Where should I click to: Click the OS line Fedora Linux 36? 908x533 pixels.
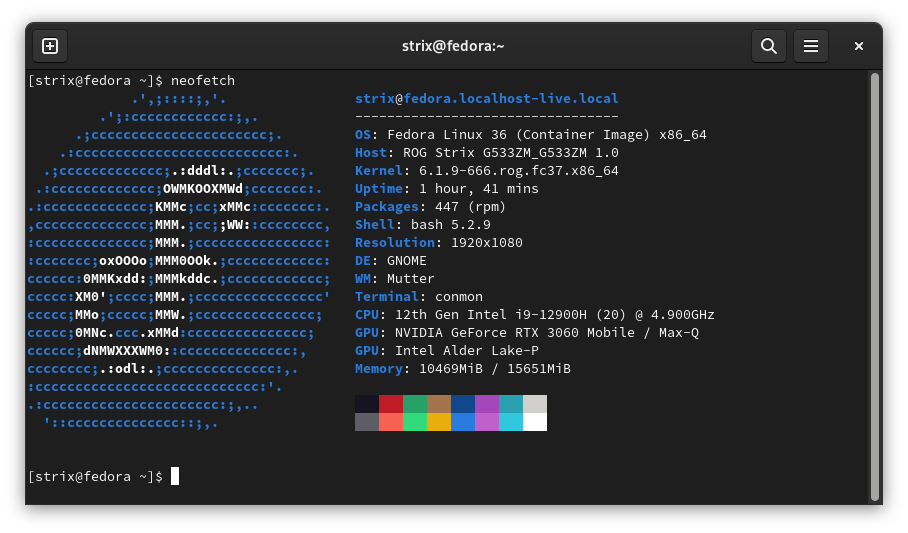[530, 134]
